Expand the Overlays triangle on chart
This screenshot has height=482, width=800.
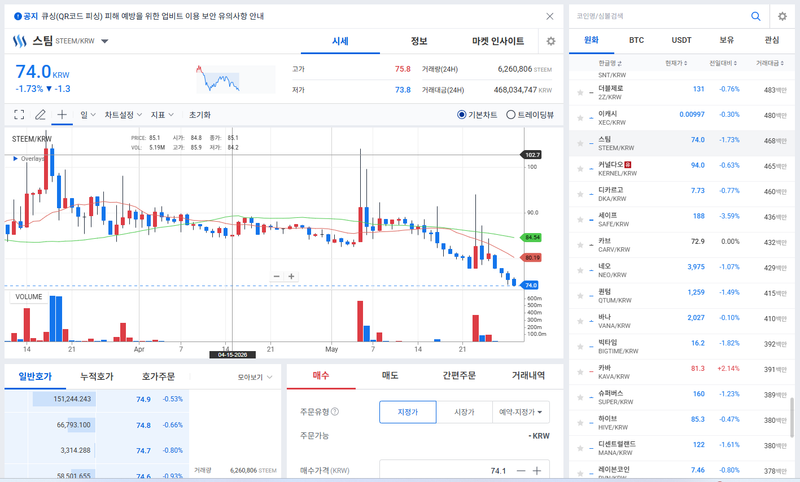15,159
